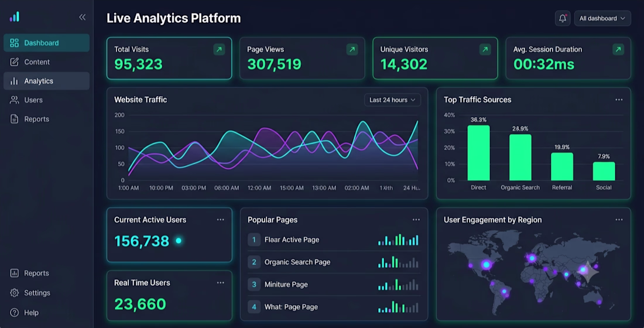The height and width of the screenshot is (328, 644).
Task: Click the Users people icon
Action: point(15,100)
